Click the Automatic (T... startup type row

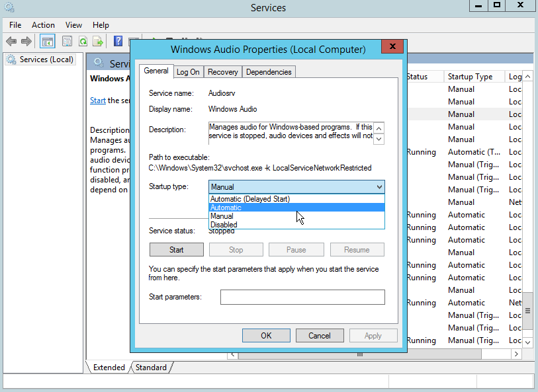pos(474,152)
